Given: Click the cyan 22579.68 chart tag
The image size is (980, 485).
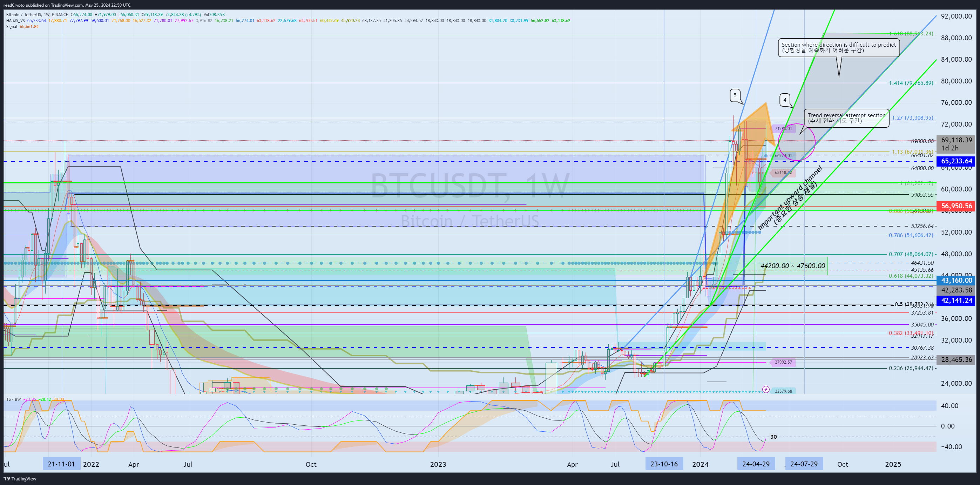Looking at the screenshot, I should (x=783, y=391).
